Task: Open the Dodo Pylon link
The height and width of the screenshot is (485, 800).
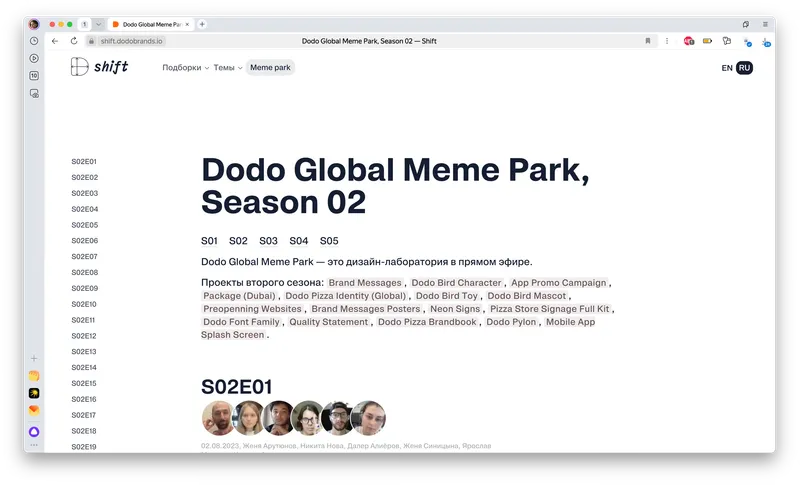Action: click(x=511, y=322)
